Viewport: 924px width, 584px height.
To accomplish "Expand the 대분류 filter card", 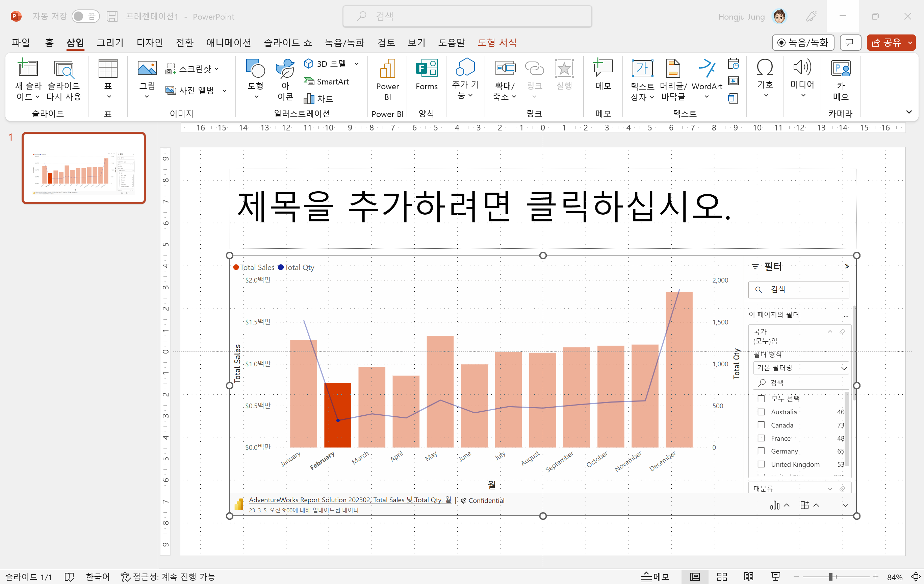I will [829, 488].
